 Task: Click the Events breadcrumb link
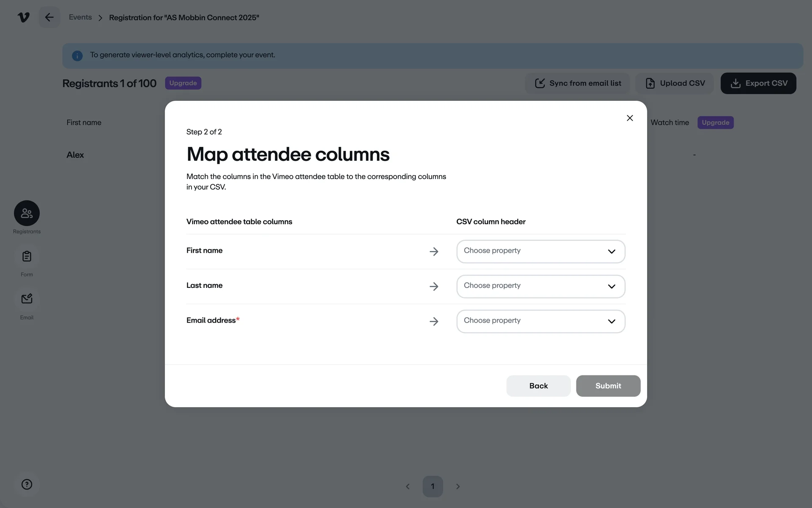[x=80, y=17]
